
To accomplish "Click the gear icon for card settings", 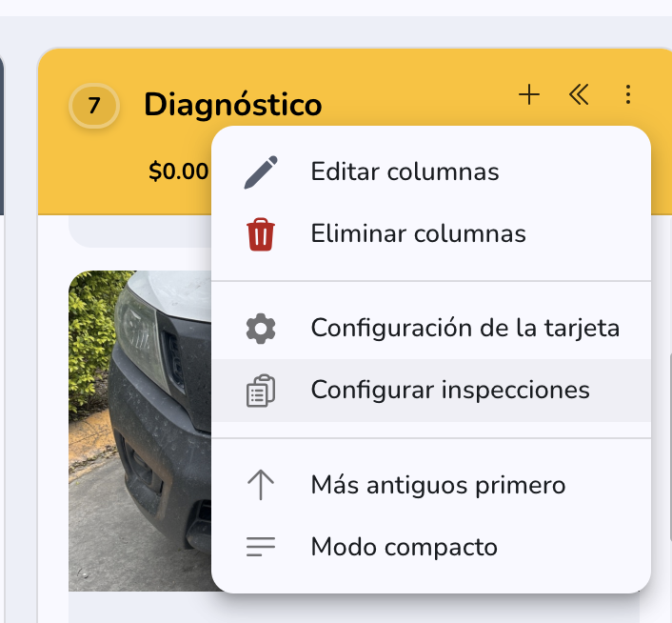I will tap(261, 329).
